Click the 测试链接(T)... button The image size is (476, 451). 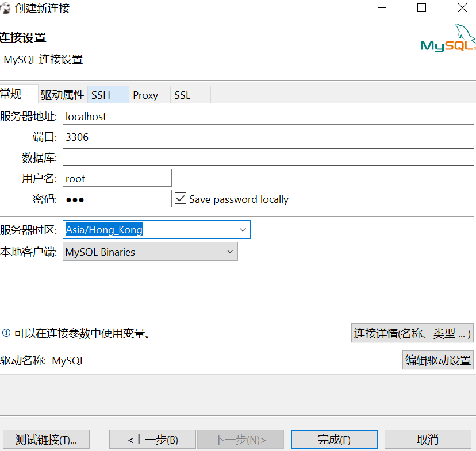point(46,439)
